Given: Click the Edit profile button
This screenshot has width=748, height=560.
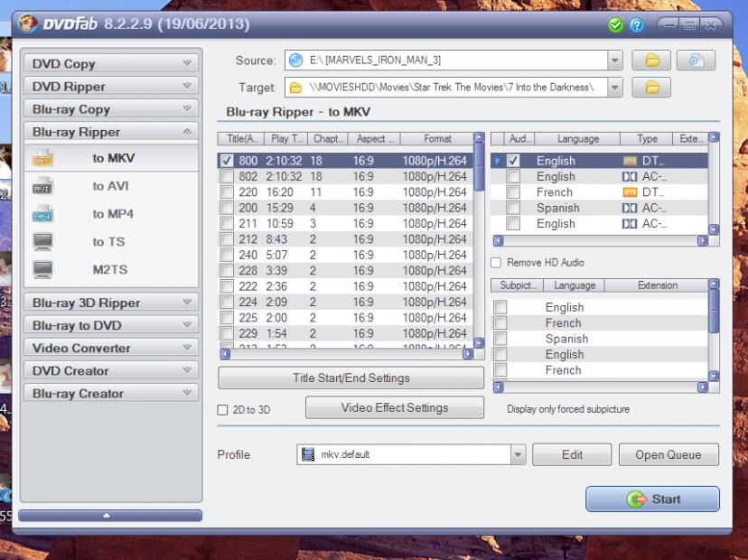Looking at the screenshot, I should pos(572,454).
